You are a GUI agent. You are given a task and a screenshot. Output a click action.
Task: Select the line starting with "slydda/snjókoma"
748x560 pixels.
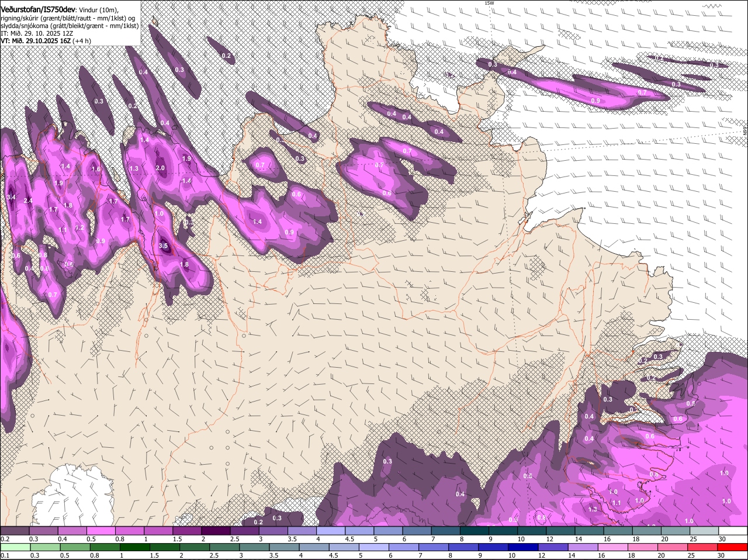70,26
